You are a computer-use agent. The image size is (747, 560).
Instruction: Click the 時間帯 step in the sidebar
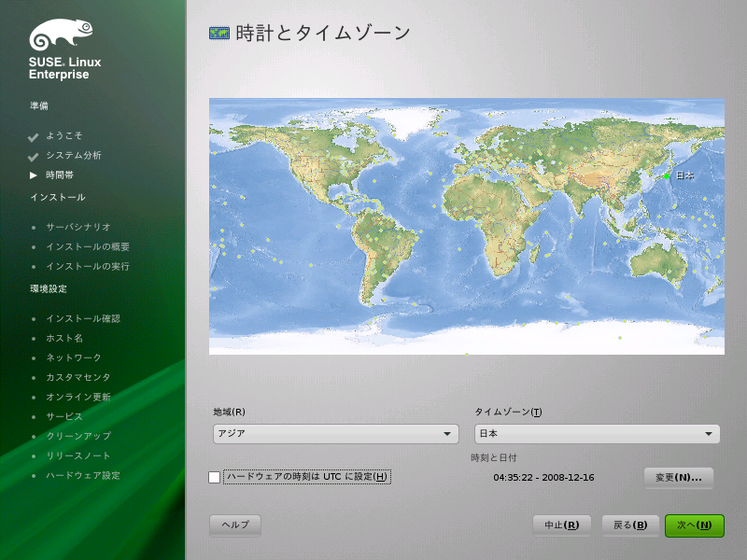[x=60, y=175]
